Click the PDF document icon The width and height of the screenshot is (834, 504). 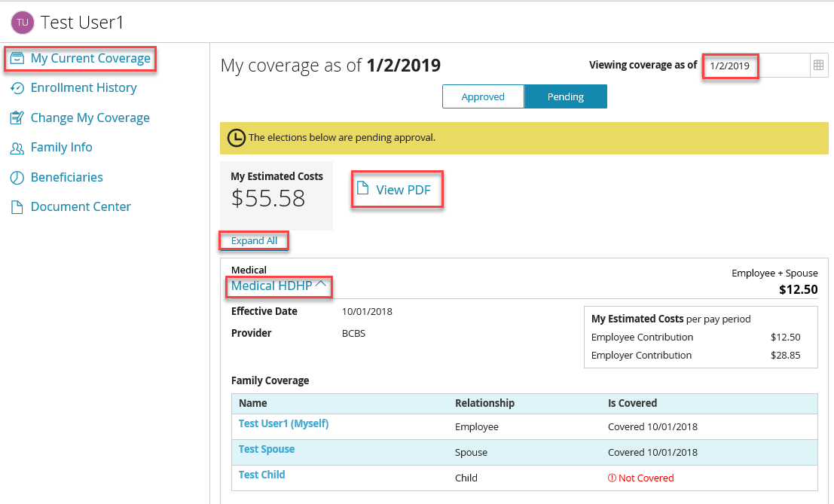click(x=362, y=188)
